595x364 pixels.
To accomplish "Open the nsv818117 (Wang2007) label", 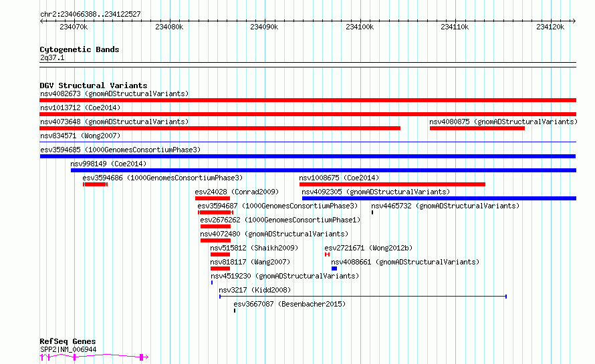I will click(x=250, y=262).
